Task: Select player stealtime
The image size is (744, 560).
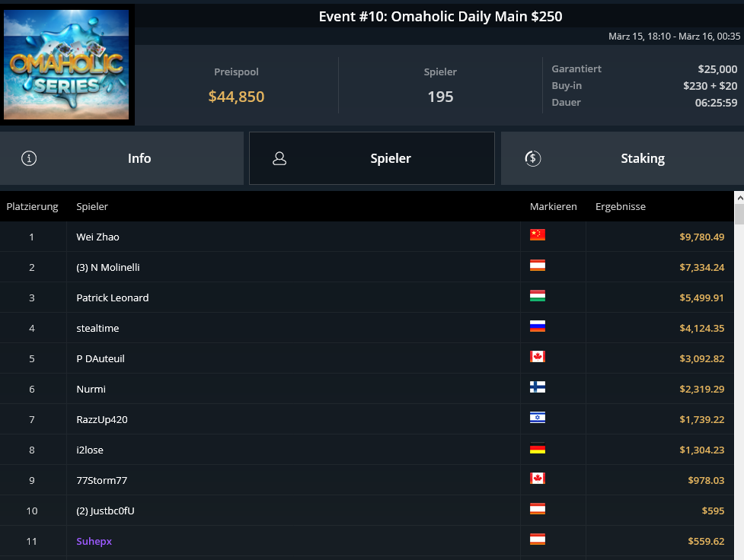Action: click(x=97, y=328)
